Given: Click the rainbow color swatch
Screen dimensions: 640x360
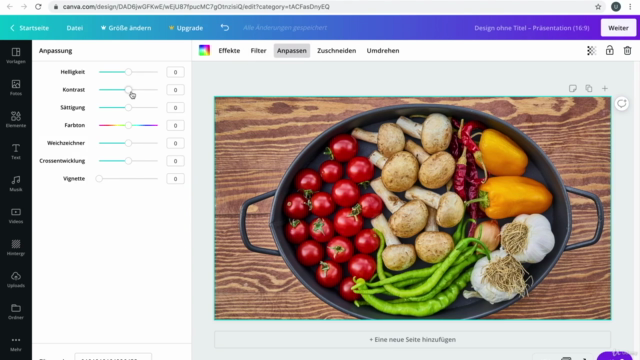Looking at the screenshot, I should (x=204, y=50).
